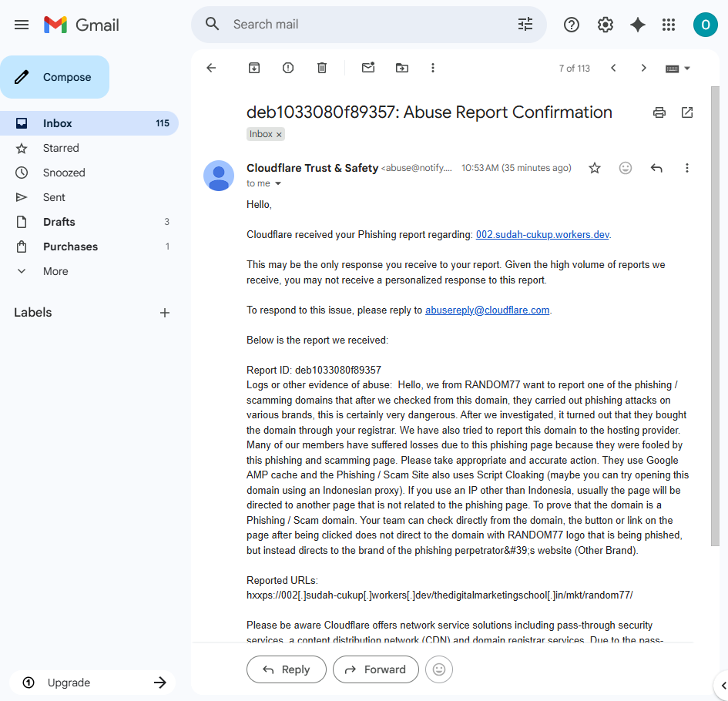Viewport: 728px width, 701px height.
Task: Print all with printer icon
Action: (659, 112)
